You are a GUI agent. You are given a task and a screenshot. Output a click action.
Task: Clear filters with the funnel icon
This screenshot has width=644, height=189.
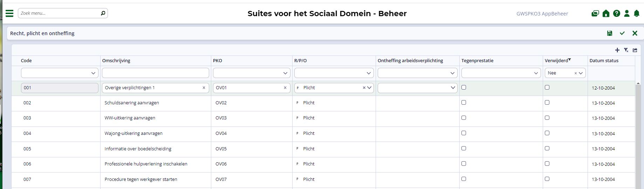pyautogui.click(x=626, y=50)
